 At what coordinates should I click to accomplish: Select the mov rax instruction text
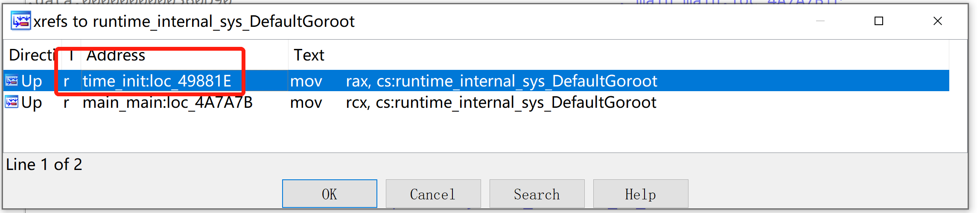click(x=474, y=81)
